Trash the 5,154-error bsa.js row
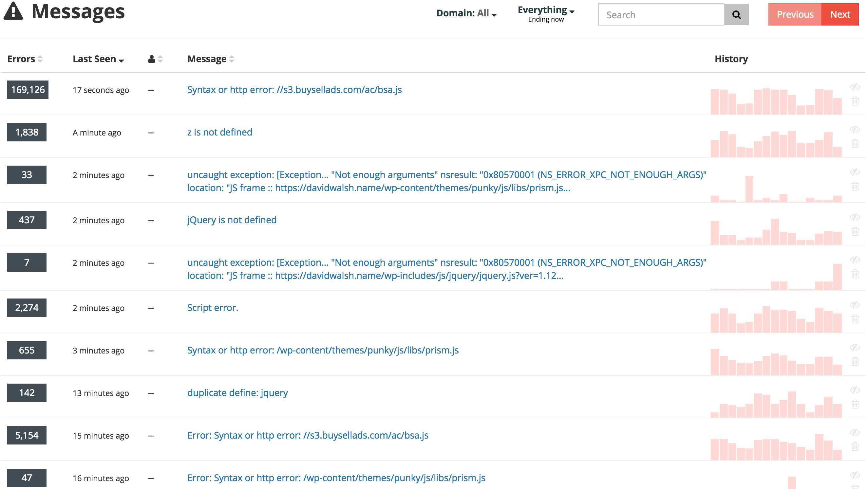 pos(855,446)
